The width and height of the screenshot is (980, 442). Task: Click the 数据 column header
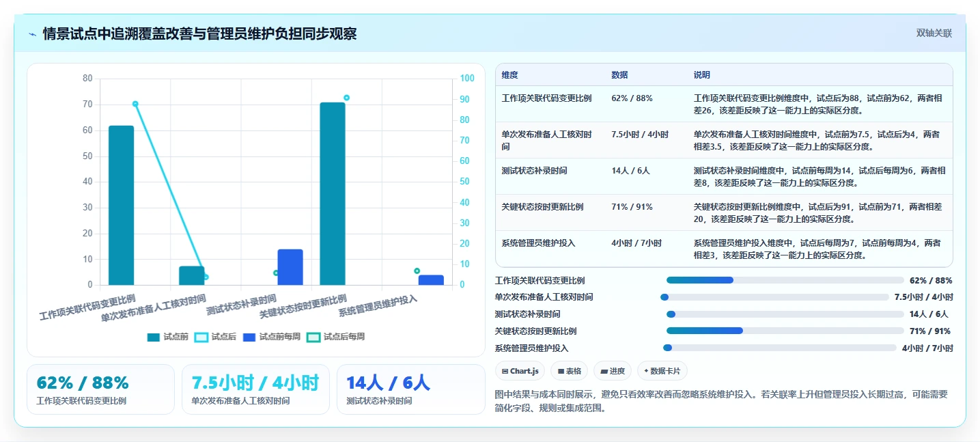pyautogui.click(x=619, y=75)
